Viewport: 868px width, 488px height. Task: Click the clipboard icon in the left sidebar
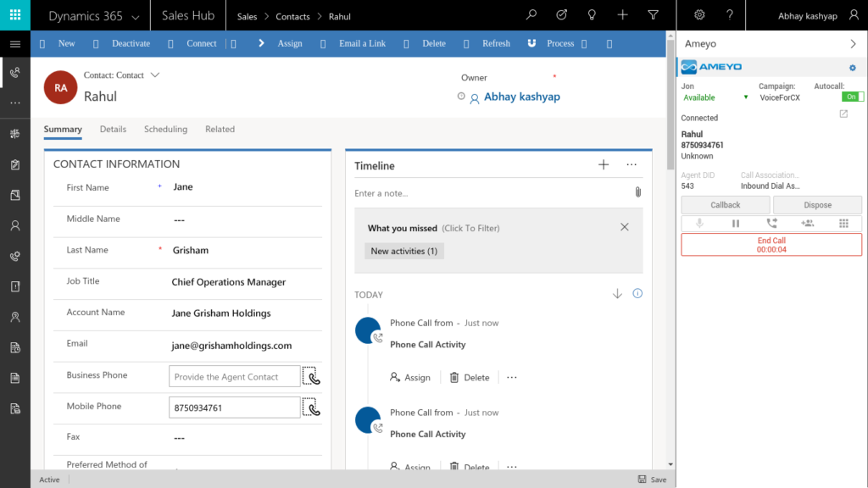(x=15, y=164)
